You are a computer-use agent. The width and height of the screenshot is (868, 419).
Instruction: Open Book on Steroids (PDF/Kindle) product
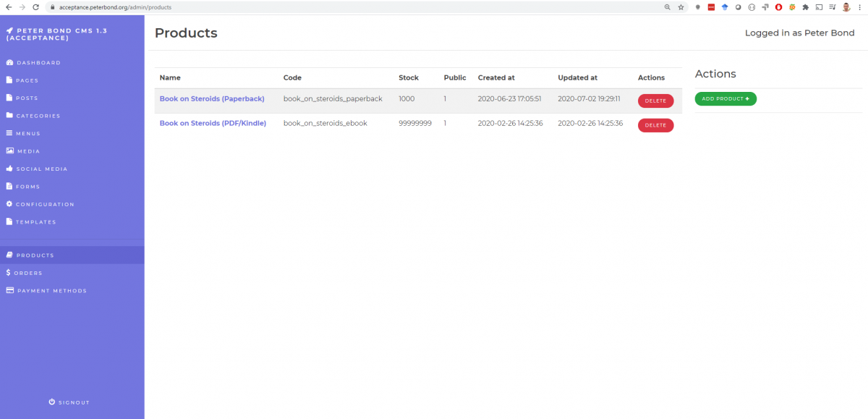pos(213,123)
